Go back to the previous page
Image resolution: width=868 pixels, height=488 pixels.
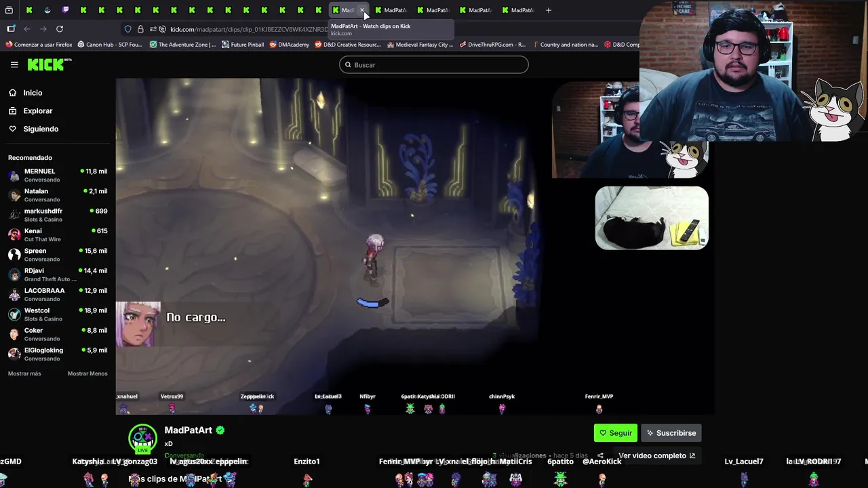tap(27, 28)
